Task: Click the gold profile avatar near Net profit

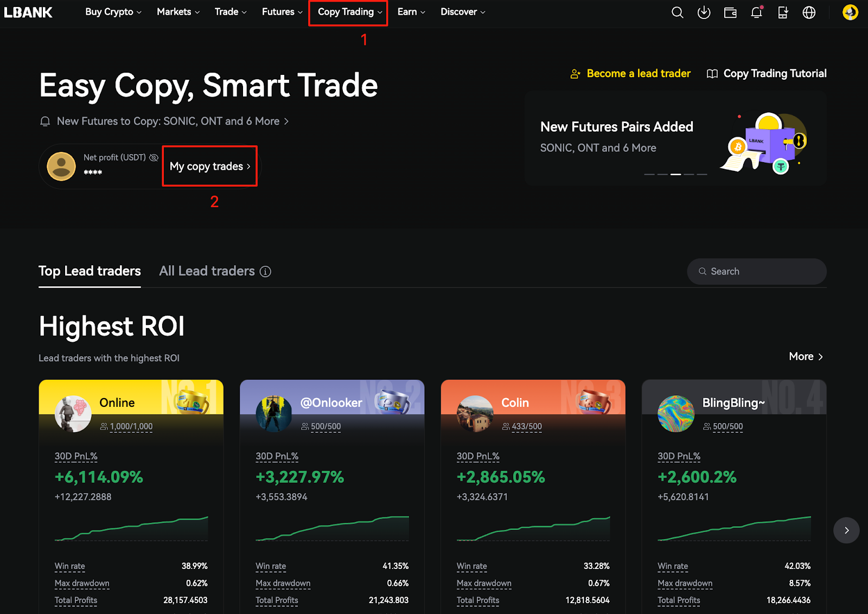Action: tap(61, 166)
